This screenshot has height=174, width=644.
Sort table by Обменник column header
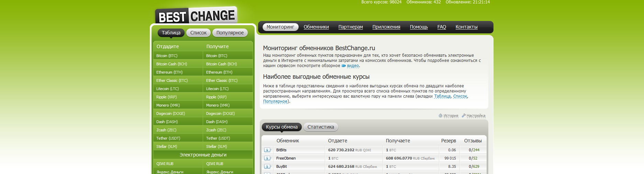tap(288, 141)
